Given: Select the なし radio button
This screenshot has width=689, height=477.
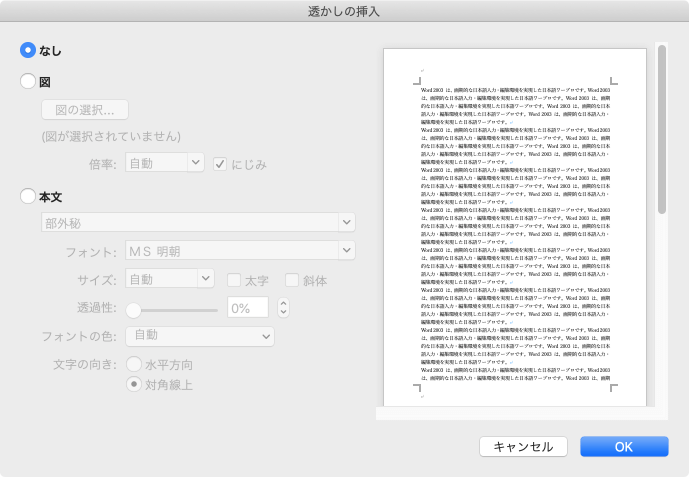Looking at the screenshot, I should [28, 50].
